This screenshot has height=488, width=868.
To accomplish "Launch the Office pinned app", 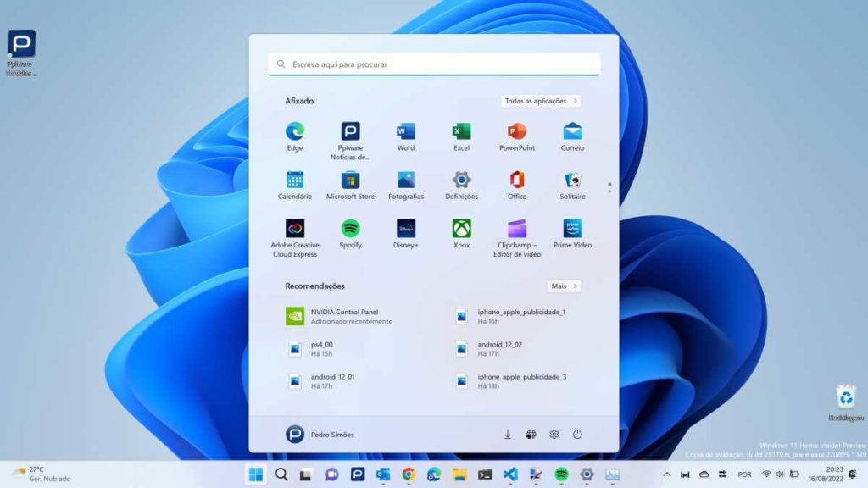I will pos(517,185).
